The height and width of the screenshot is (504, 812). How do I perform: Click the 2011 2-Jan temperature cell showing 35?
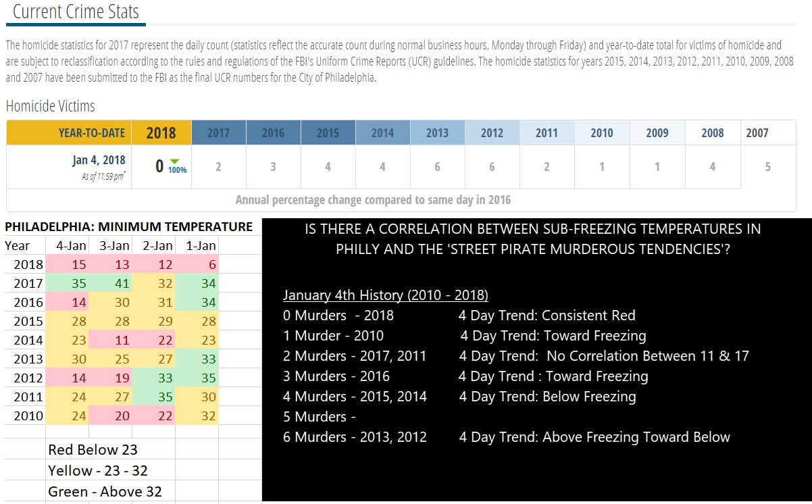point(154,397)
